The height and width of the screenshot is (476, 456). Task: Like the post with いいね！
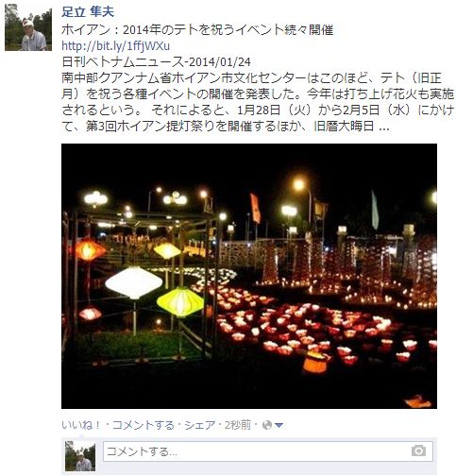click(81, 425)
